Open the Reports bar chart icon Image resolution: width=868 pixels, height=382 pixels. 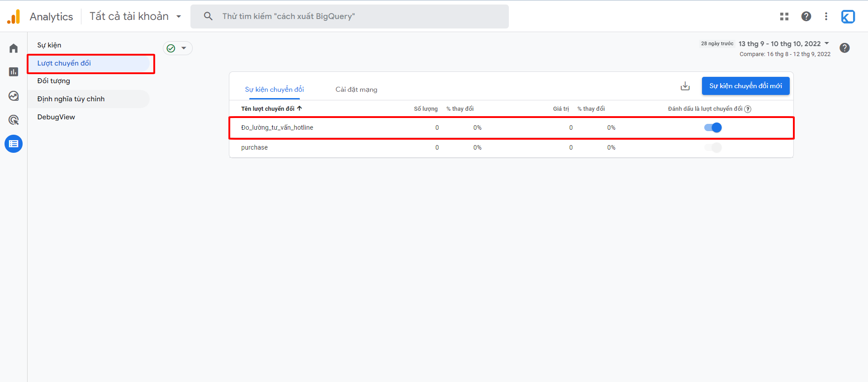(14, 72)
